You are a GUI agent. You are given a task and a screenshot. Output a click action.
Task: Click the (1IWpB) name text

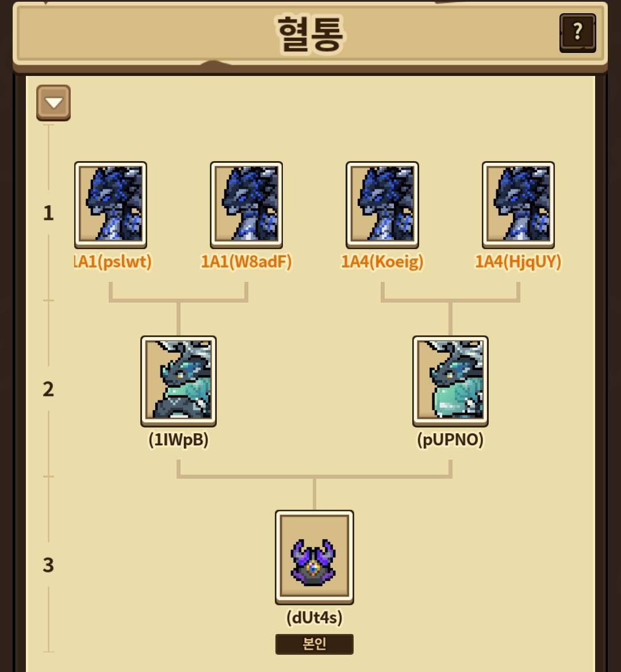coord(179,440)
